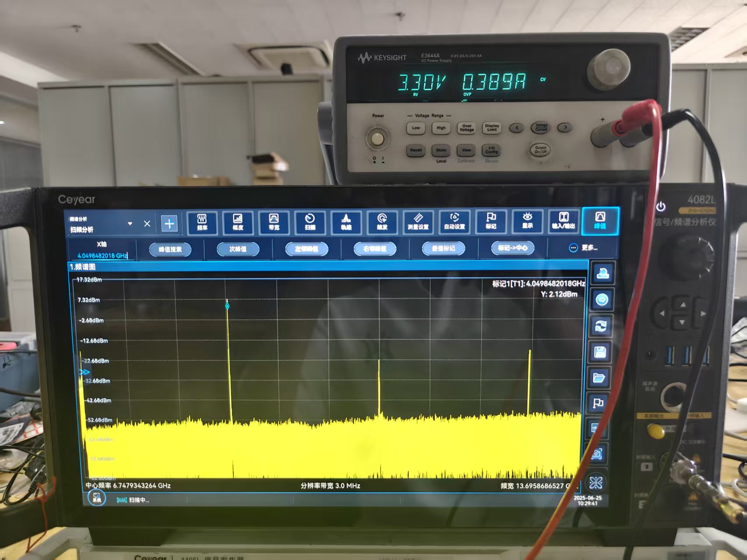This screenshot has width=747, height=560.
Task: Click the marker diamond on the tallest peak
Action: [x=227, y=305]
